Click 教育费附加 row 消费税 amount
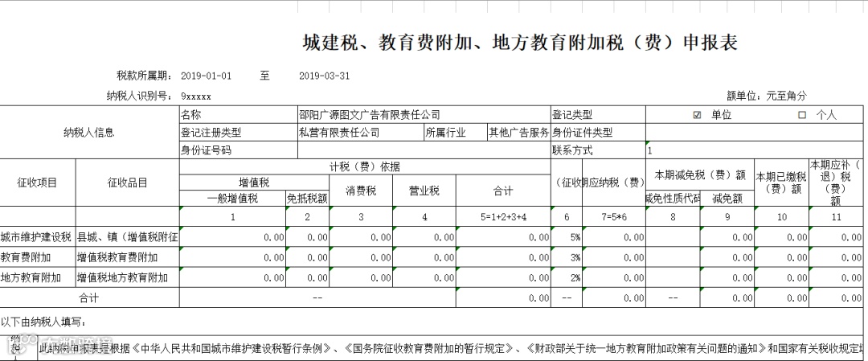This screenshot has width=868, height=361. [x=361, y=257]
